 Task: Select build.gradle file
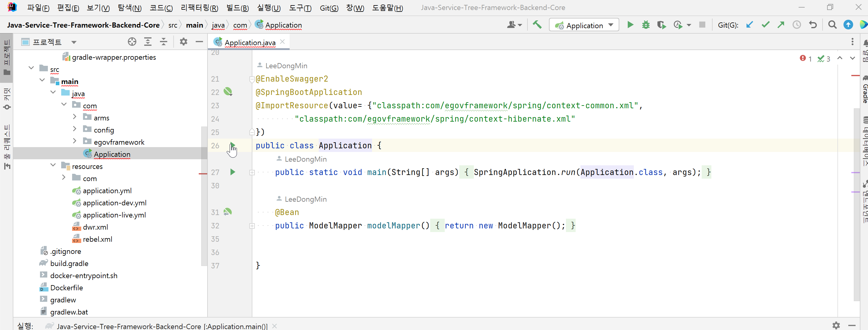tap(69, 264)
